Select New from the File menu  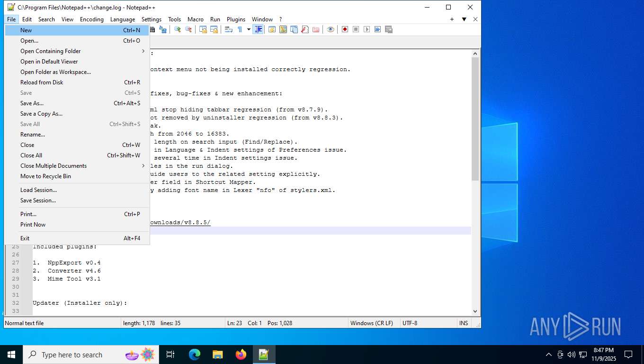77,30
